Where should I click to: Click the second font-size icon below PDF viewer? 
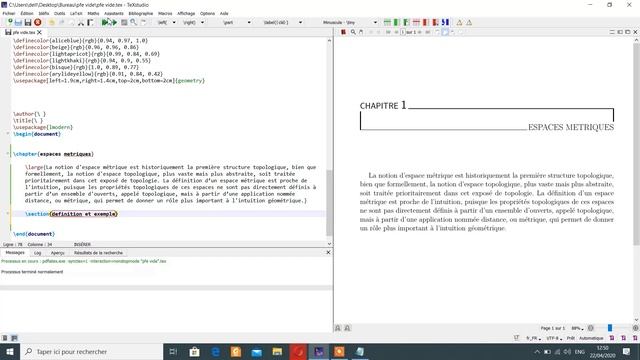pos(347,328)
